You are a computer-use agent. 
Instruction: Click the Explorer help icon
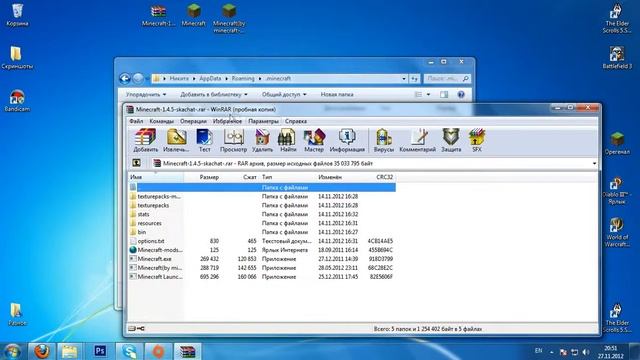click(461, 95)
